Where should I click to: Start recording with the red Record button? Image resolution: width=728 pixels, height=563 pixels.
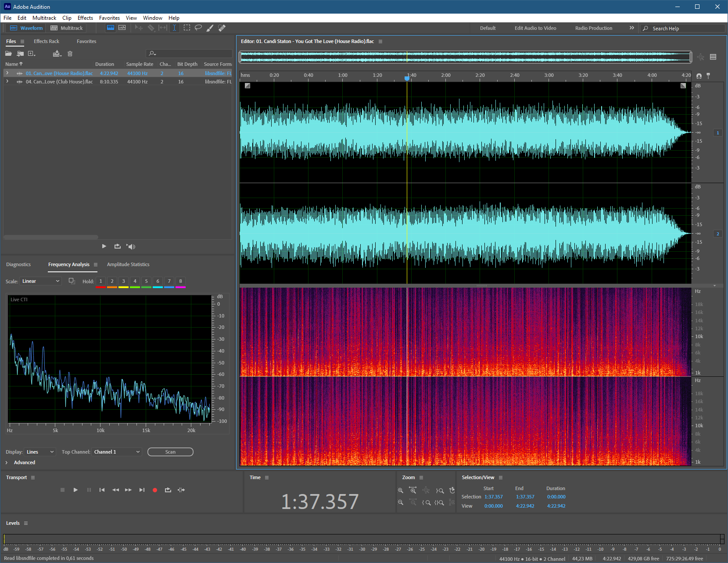(x=155, y=490)
